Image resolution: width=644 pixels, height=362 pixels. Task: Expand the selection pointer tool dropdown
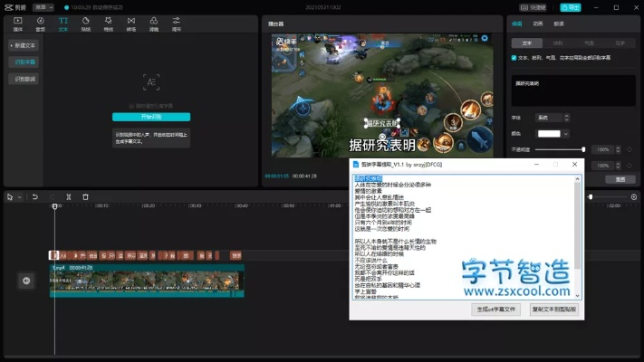pyautogui.click(x=19, y=196)
